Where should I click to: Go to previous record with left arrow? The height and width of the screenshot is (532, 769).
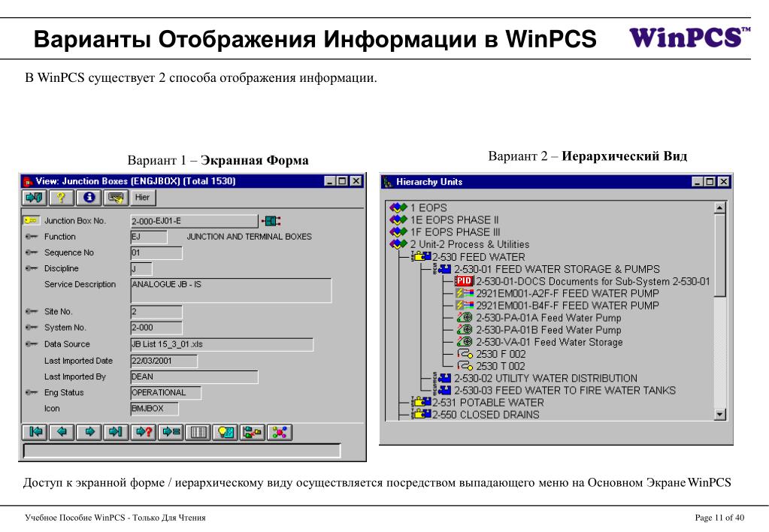click(x=62, y=432)
